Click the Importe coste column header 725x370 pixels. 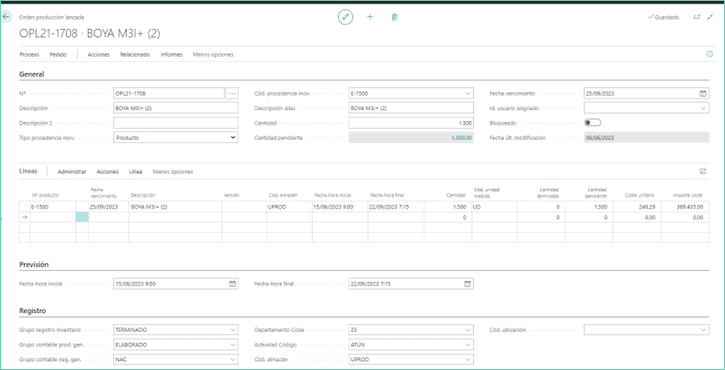click(x=689, y=195)
